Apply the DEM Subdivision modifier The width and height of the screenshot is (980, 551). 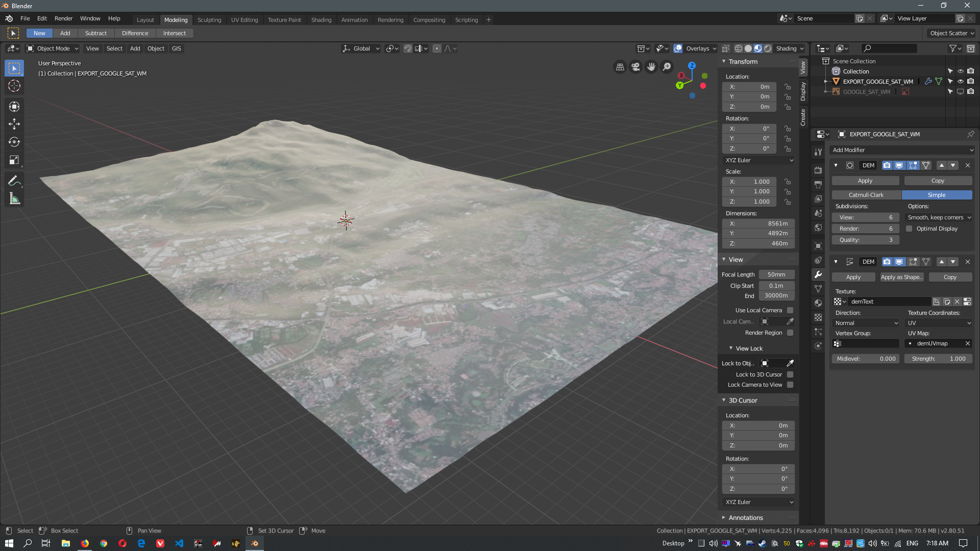(x=865, y=181)
